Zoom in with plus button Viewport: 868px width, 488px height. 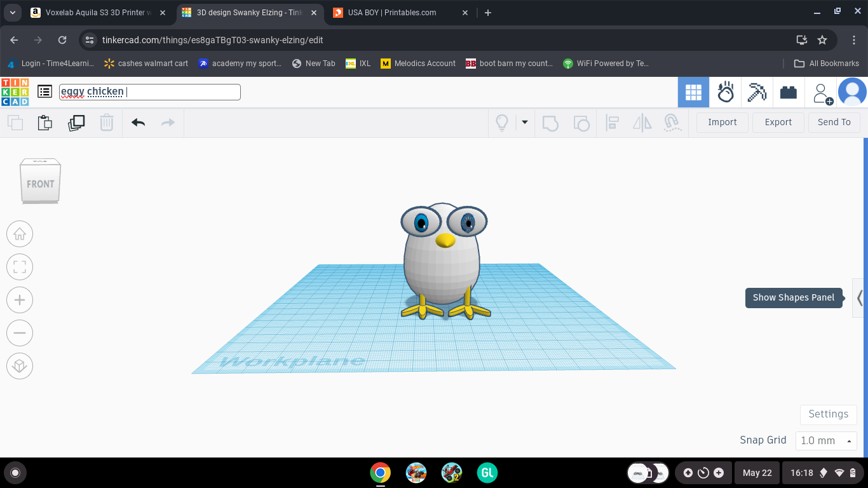20,300
